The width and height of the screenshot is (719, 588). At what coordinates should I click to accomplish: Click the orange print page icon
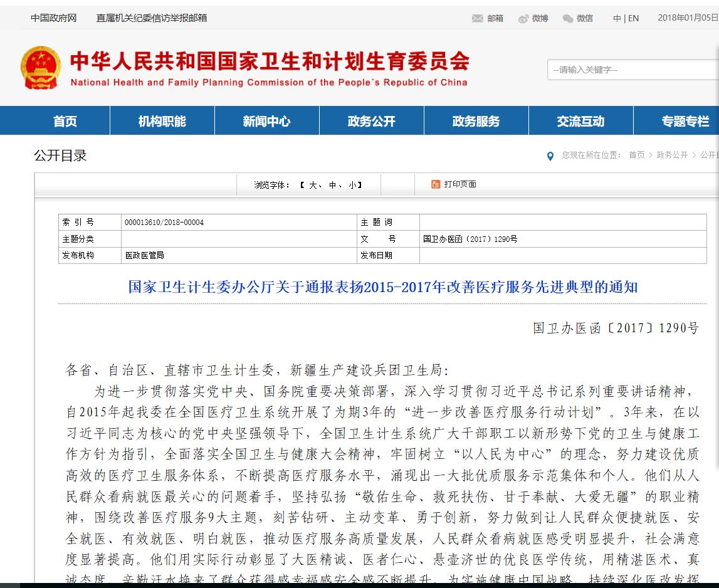[436, 184]
